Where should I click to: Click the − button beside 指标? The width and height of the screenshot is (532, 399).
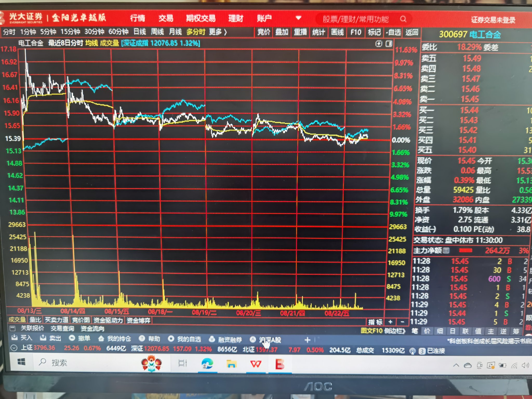(x=402, y=322)
